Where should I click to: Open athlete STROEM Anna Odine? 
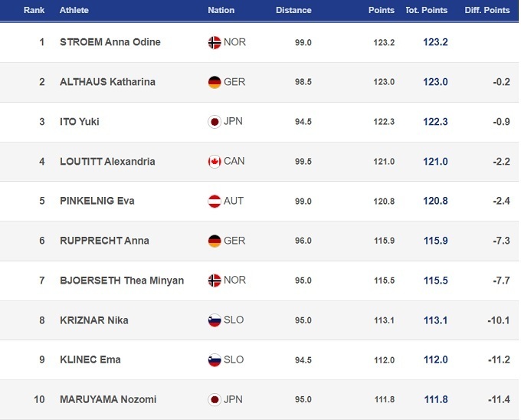(x=110, y=42)
